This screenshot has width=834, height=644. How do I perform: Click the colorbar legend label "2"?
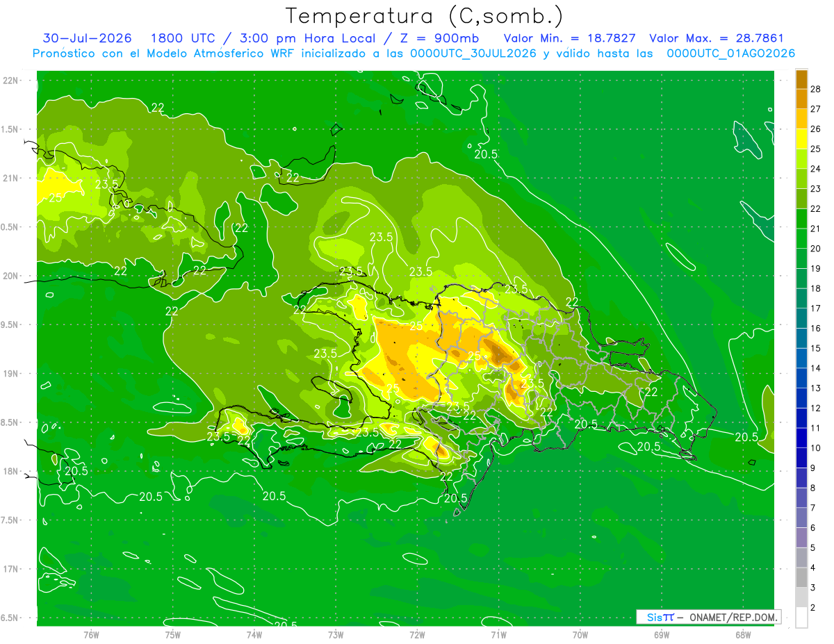point(814,607)
